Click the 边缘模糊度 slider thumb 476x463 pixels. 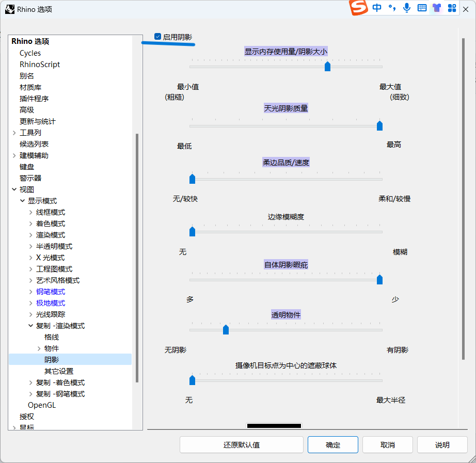click(192, 231)
